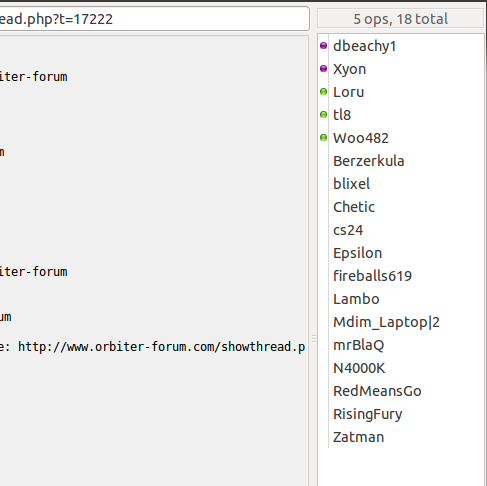The height and width of the screenshot is (486, 487).
Task: Click the purple op icon next to Xyon
Action: (323, 69)
